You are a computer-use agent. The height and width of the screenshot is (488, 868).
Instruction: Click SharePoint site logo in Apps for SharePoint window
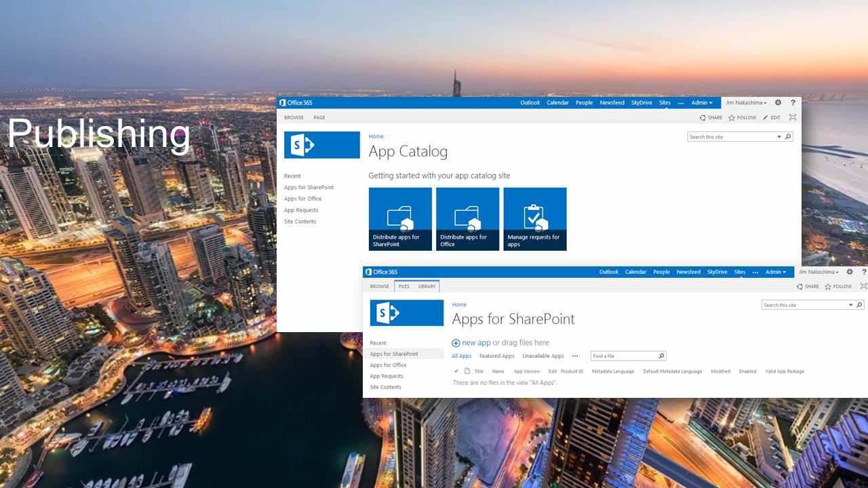(407, 313)
